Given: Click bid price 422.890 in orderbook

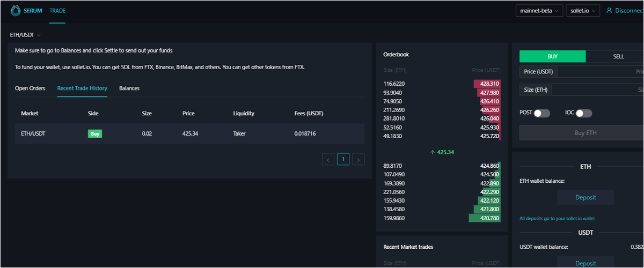Looking at the screenshot, I should point(490,183).
